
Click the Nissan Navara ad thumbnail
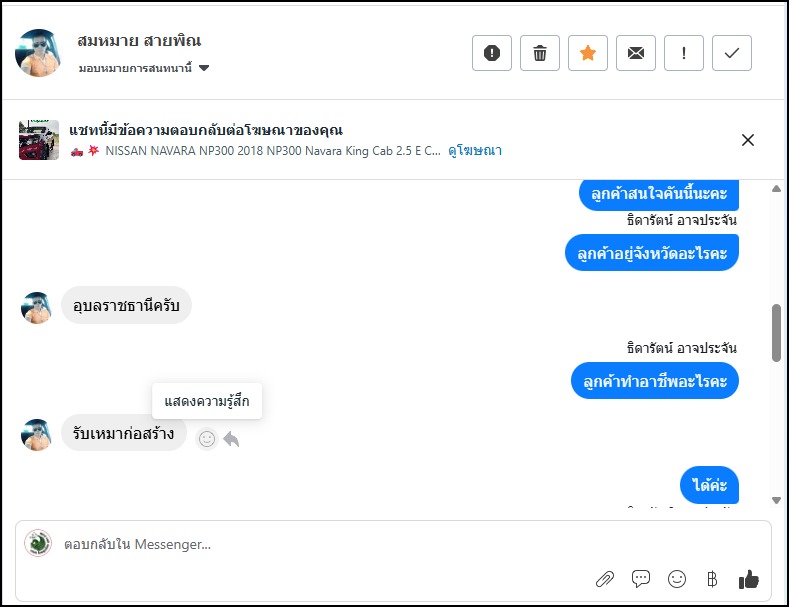pos(39,140)
